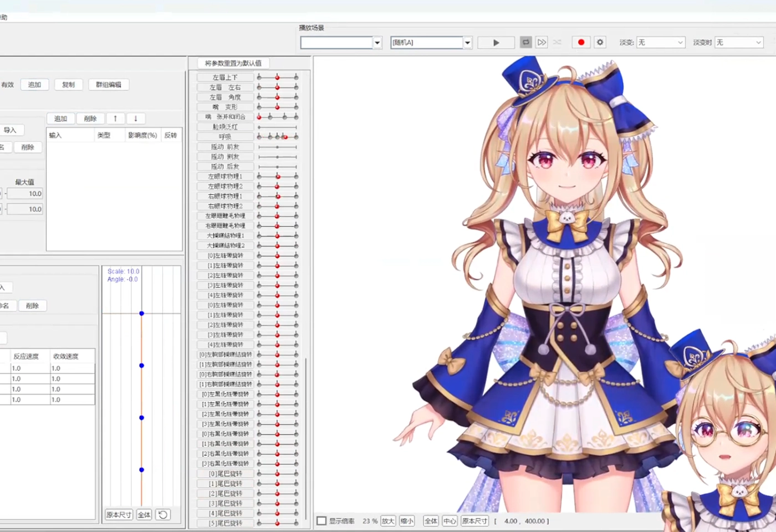Toggle the 显示倍率 checkbox

[321, 521]
